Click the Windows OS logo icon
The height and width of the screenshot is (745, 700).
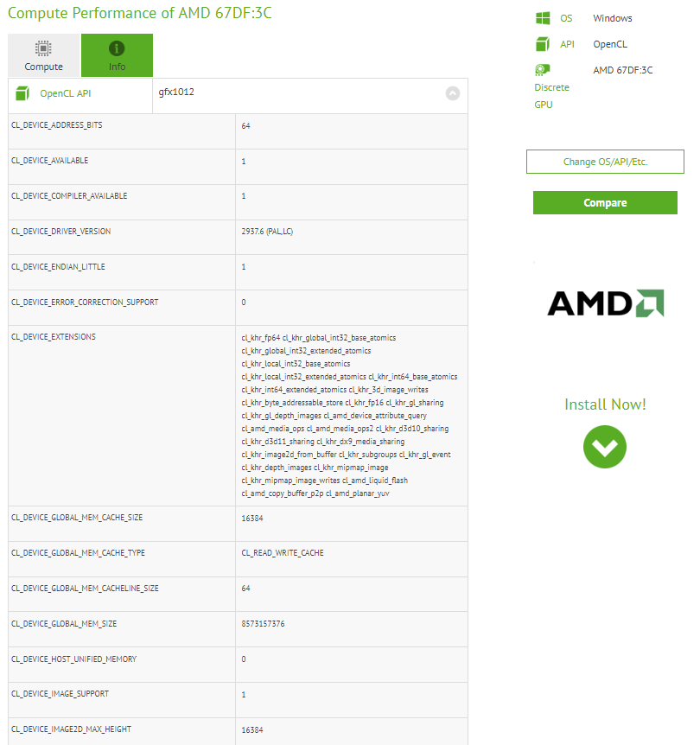click(543, 17)
